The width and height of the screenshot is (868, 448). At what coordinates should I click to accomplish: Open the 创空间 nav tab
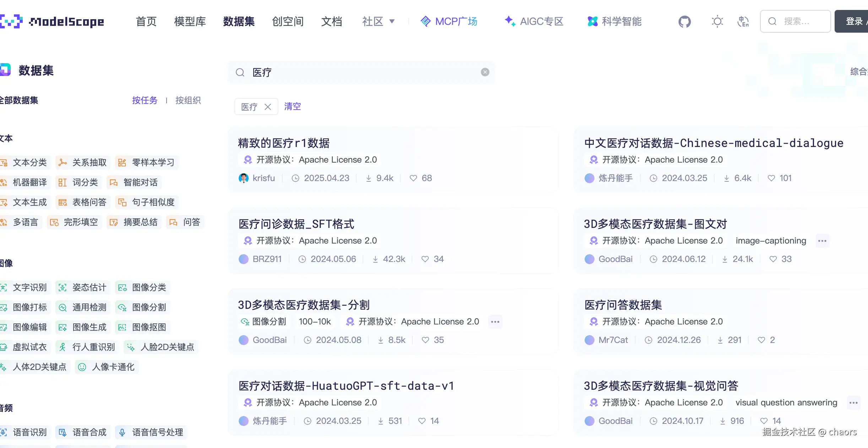tap(288, 22)
